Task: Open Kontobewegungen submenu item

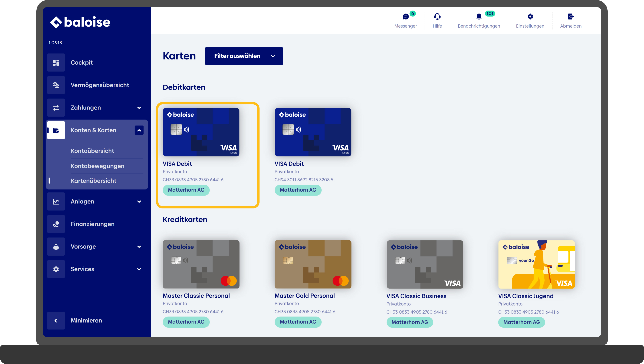Action: pos(97,166)
